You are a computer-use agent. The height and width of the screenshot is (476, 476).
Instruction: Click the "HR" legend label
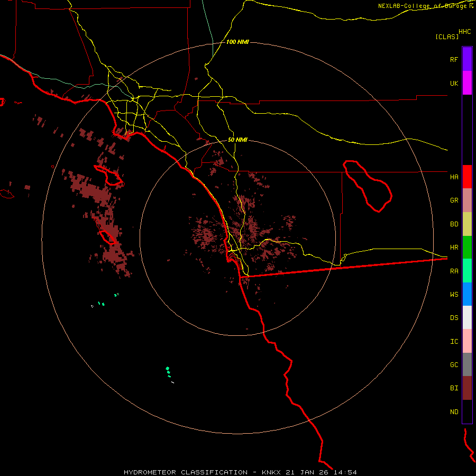tap(454, 248)
